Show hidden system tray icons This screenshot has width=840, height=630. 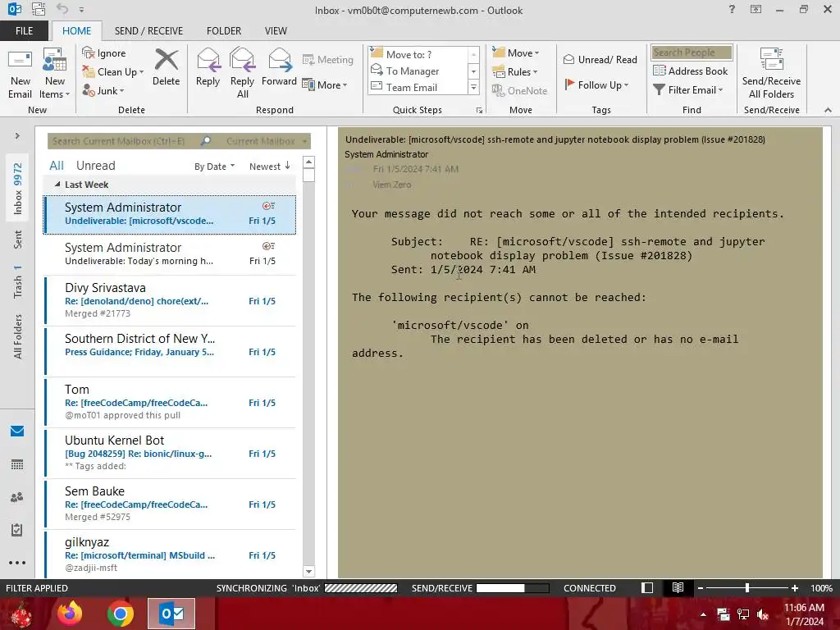tap(703, 614)
